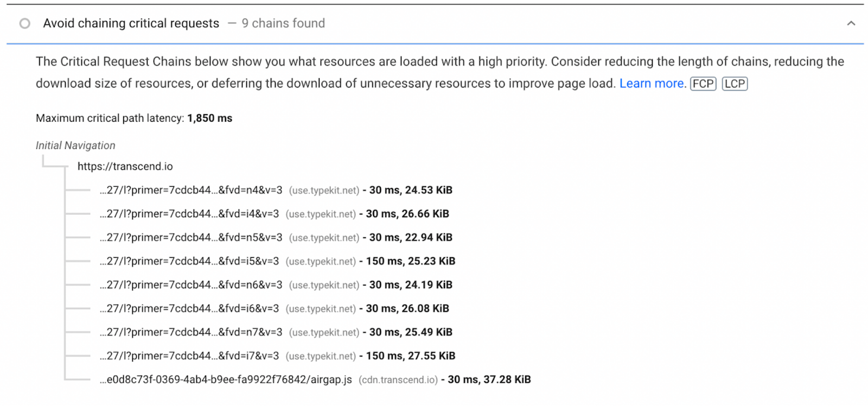
Task: Select the fvd=n4 typekit request
Action: pos(191,191)
